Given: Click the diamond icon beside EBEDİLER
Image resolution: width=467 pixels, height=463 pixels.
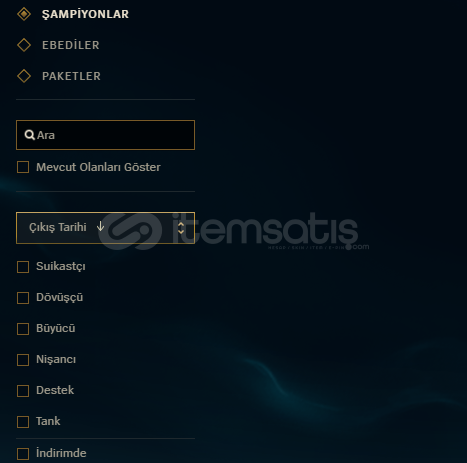Looking at the screenshot, I should pyautogui.click(x=24, y=45).
